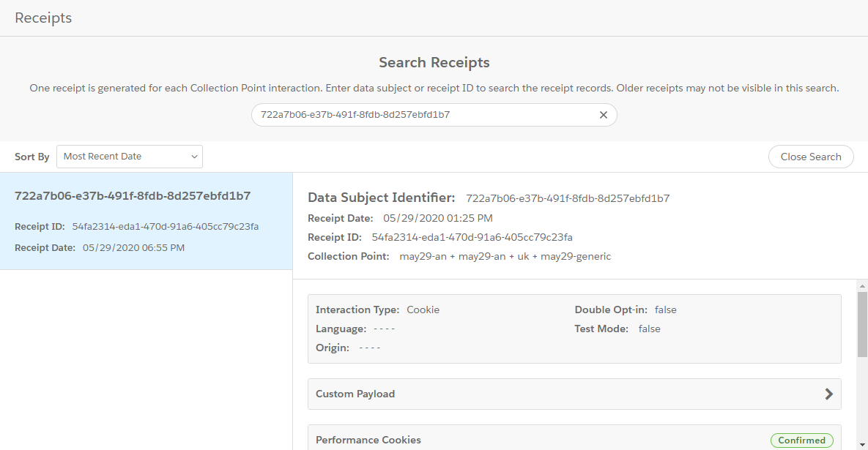
Task: Click the Collection Point value text
Action: tap(505, 256)
